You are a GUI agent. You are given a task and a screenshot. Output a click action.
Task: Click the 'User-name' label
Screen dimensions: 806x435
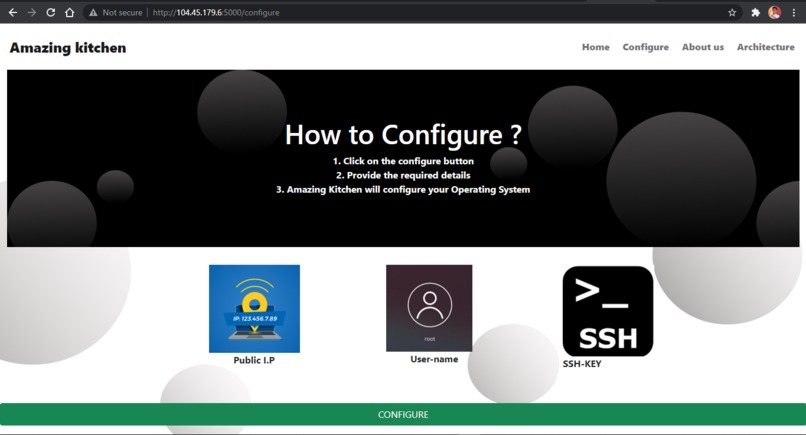tap(434, 359)
